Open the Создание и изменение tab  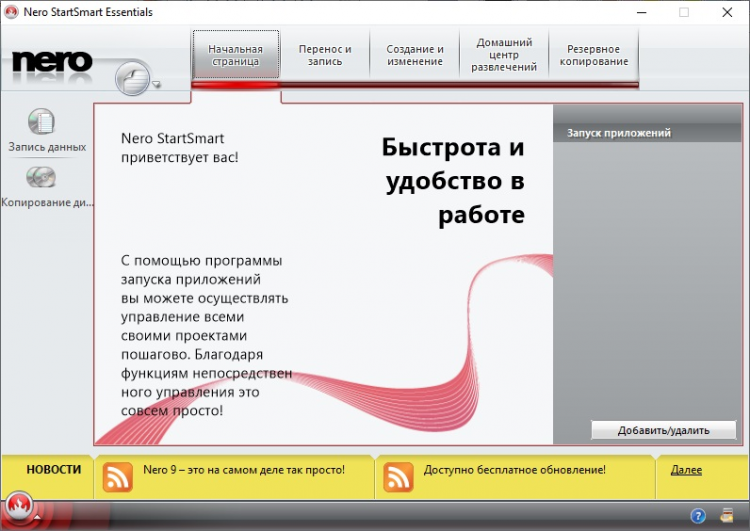click(x=415, y=55)
